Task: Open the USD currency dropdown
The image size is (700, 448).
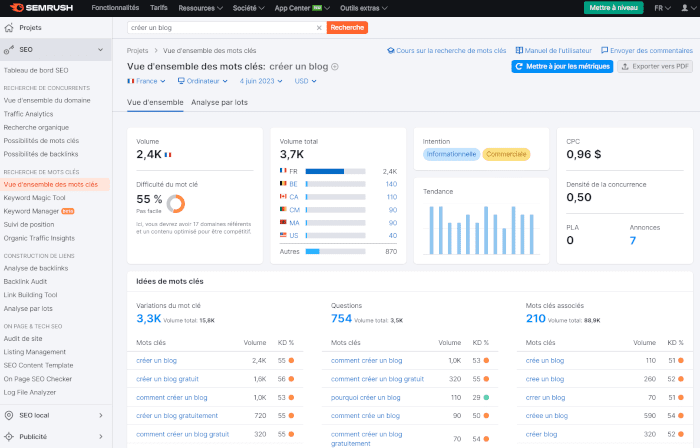Action: point(305,81)
